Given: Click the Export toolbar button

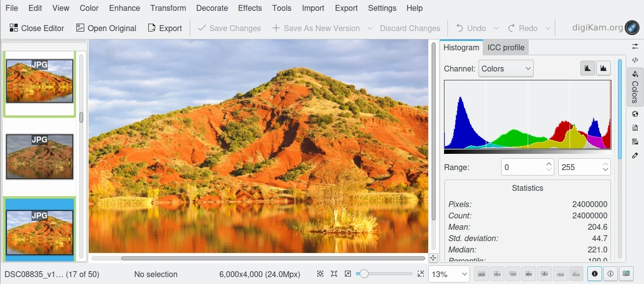Looking at the screenshot, I should tap(165, 28).
